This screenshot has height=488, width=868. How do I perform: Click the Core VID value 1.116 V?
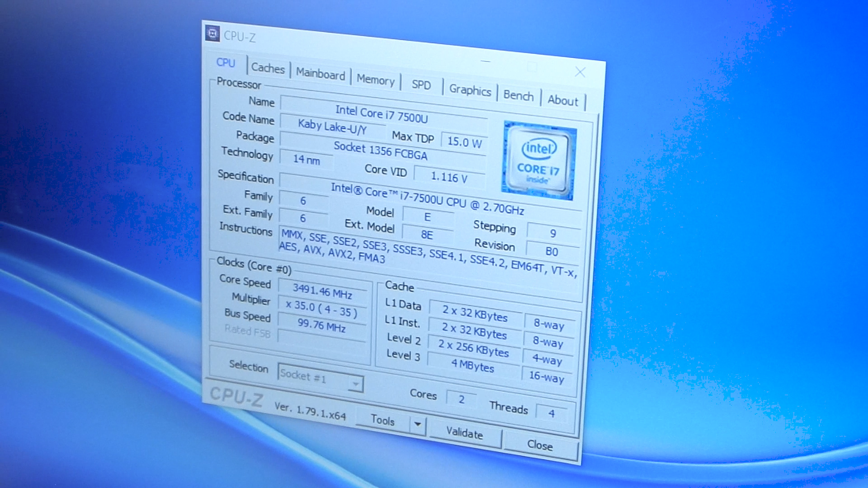449,177
